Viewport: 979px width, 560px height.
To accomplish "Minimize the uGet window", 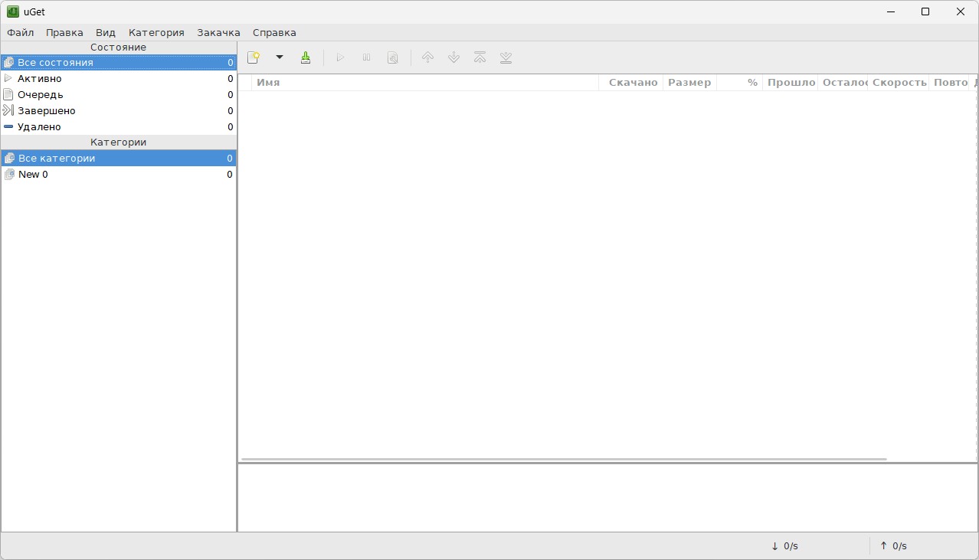I will pos(891,11).
